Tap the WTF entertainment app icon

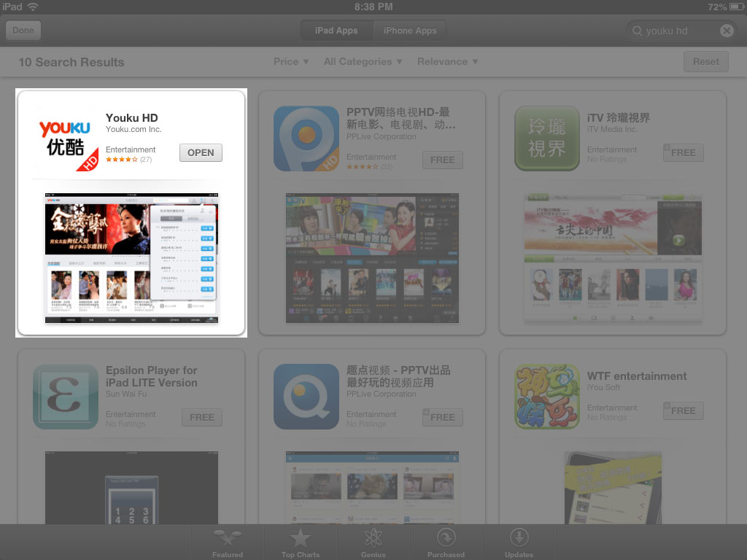547,397
